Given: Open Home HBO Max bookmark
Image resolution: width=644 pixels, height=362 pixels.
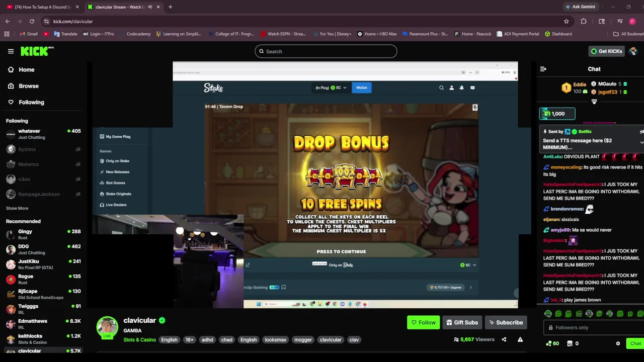Looking at the screenshot, I should [x=377, y=34].
